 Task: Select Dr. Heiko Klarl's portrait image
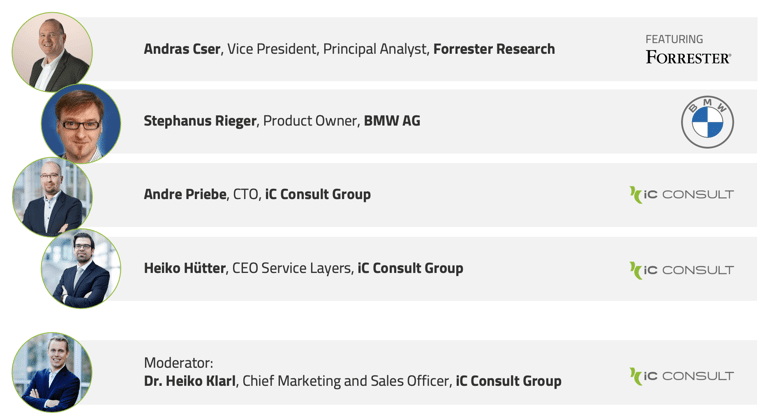(x=52, y=372)
